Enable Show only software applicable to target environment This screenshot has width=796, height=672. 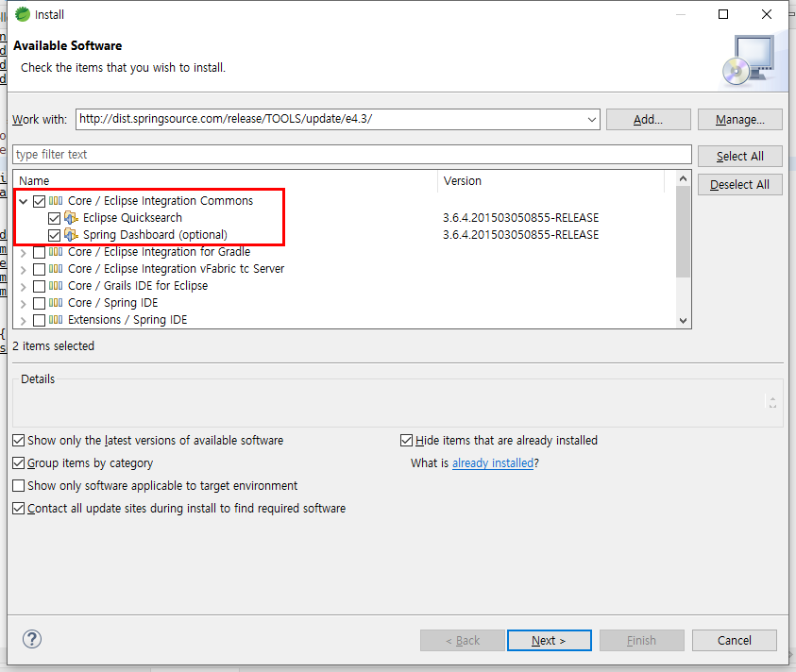18,486
